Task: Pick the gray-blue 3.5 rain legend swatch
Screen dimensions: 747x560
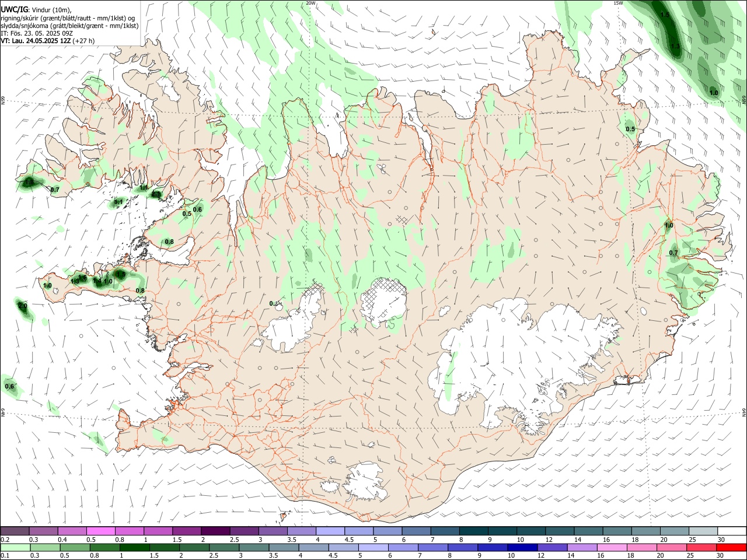Action: coord(283,547)
